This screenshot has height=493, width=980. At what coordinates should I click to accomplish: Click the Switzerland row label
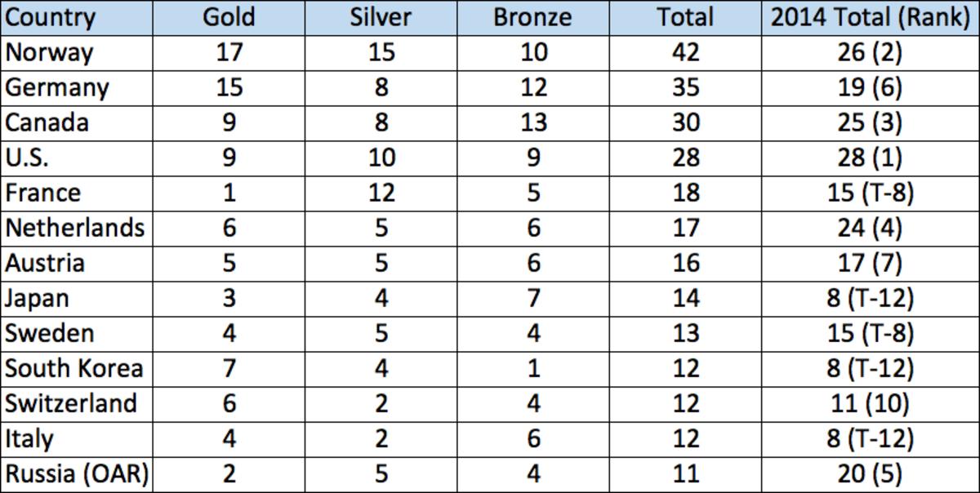coord(72,403)
